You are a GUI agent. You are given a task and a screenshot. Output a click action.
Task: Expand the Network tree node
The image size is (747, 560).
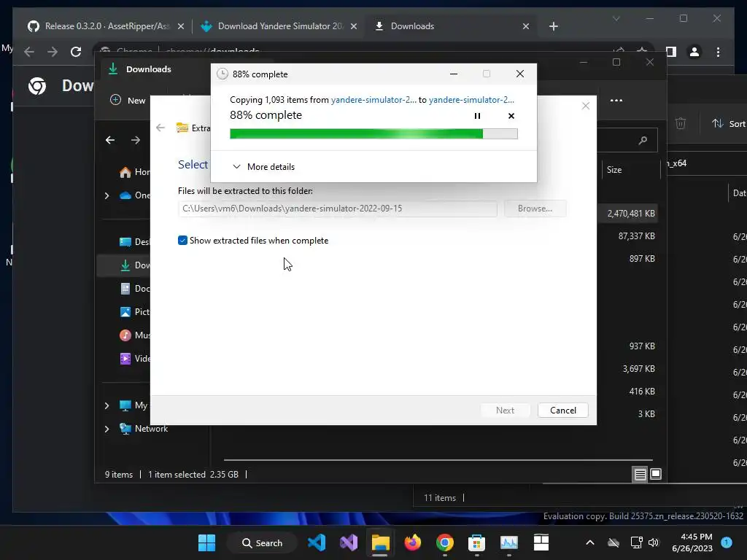click(x=107, y=429)
